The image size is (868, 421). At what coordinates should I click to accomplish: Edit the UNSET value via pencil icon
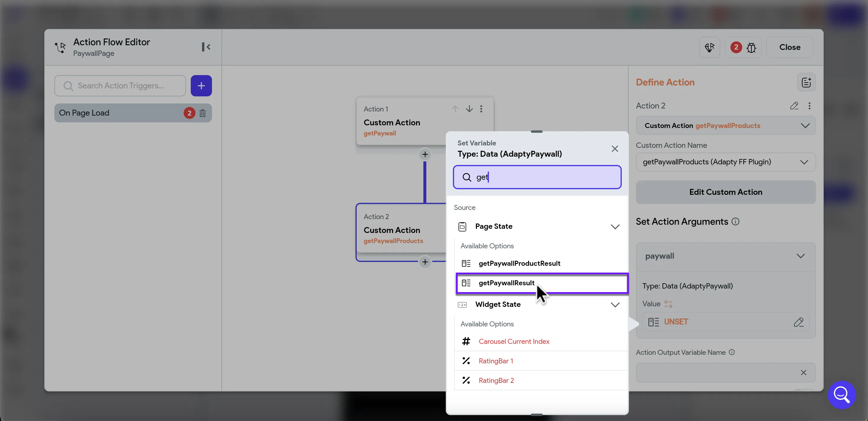pyautogui.click(x=798, y=322)
